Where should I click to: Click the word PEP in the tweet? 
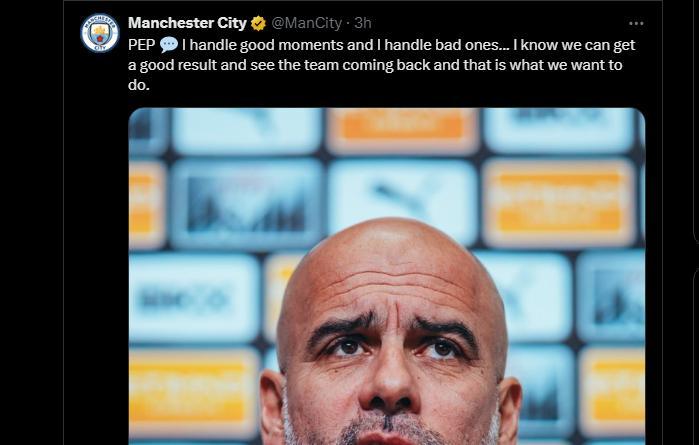pos(141,45)
